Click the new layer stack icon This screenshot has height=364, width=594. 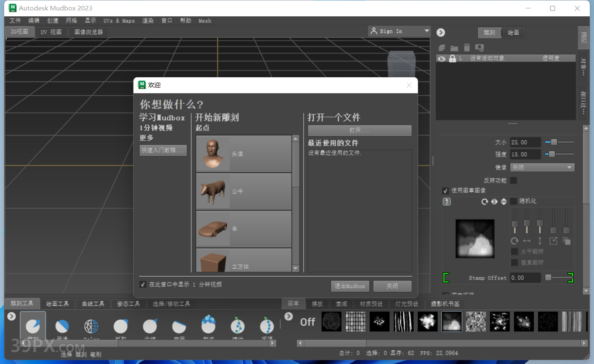click(x=442, y=48)
